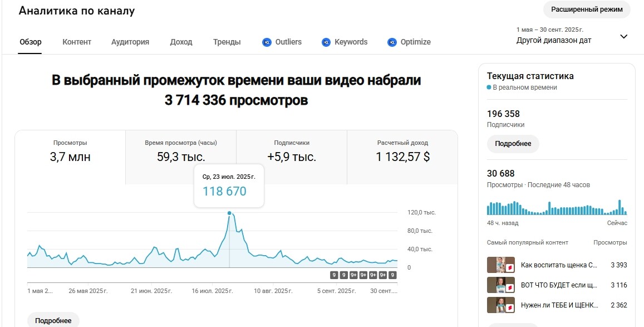Click the Outliers tab icon
Screen dimensions: 644x327
click(x=267, y=42)
